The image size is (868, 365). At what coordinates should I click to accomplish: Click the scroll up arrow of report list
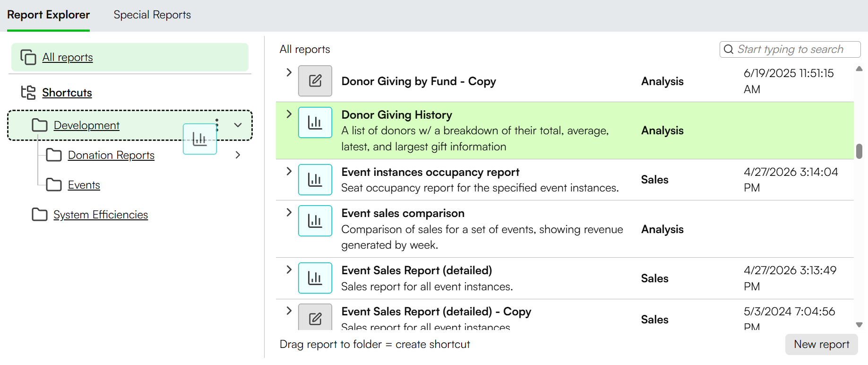pos(859,69)
